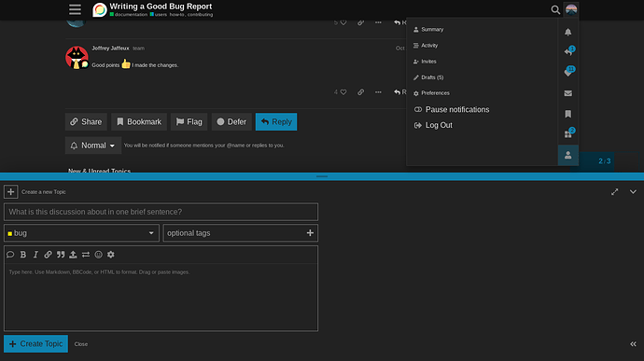Open the optional tags selector
Image resolution: width=644 pixels, height=361 pixels.
[240, 233]
